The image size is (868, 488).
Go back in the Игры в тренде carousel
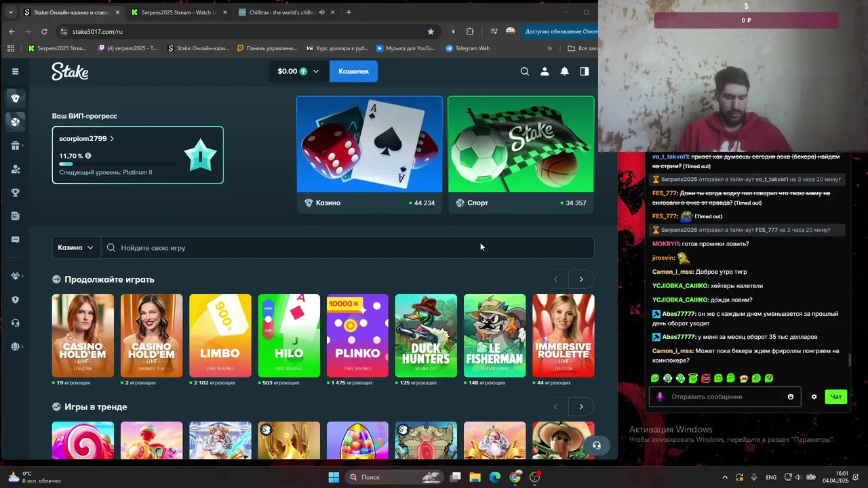(x=555, y=407)
